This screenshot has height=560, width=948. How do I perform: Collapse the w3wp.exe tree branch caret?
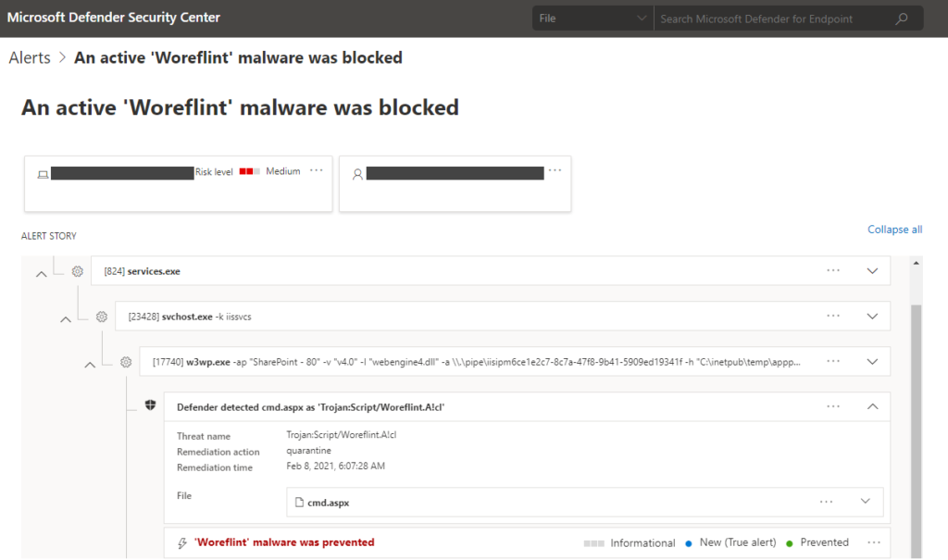90,364
